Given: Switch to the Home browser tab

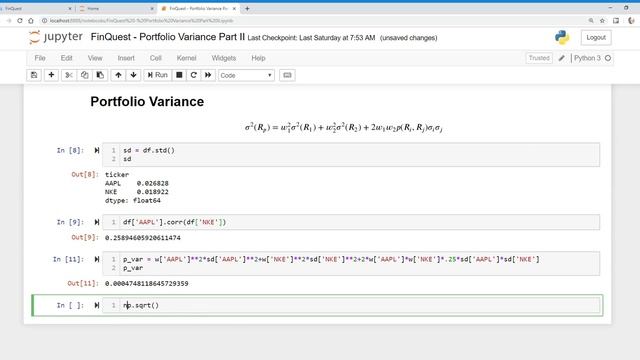Looking at the screenshot, I should (116, 8).
